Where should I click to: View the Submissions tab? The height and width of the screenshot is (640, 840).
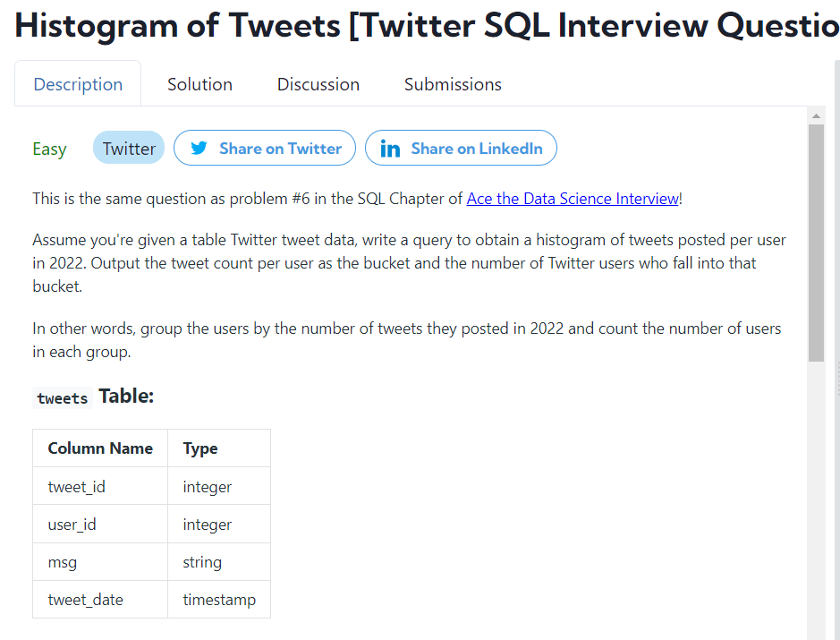click(x=453, y=84)
